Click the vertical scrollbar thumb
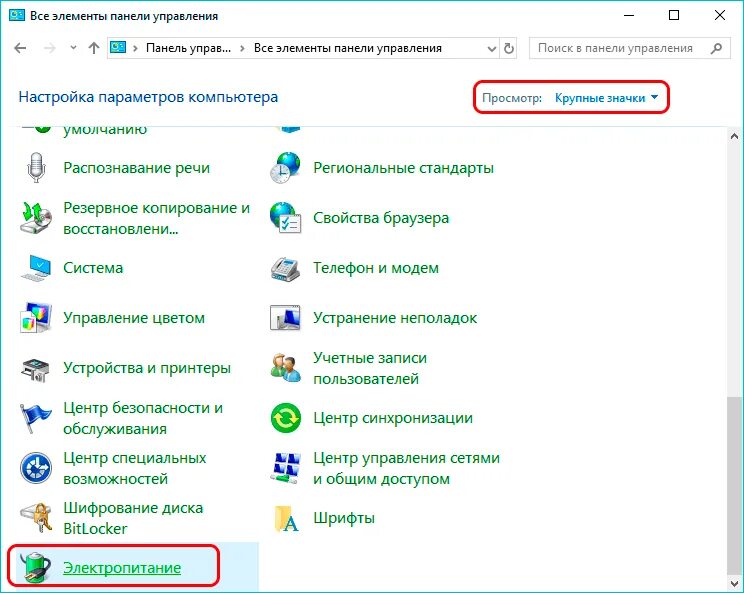Image resolution: width=744 pixels, height=593 pixels. pos(734,486)
